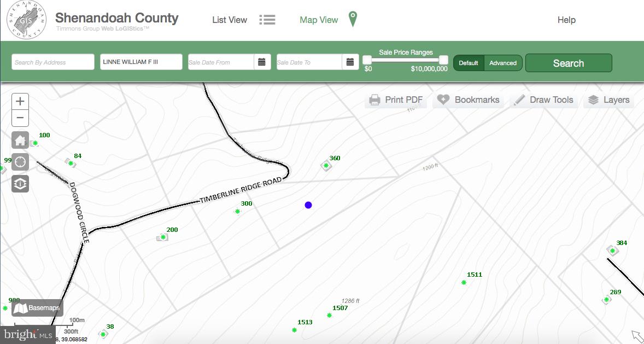The width and height of the screenshot is (644, 344).
Task: Return map to home extent
Action: tap(20, 140)
